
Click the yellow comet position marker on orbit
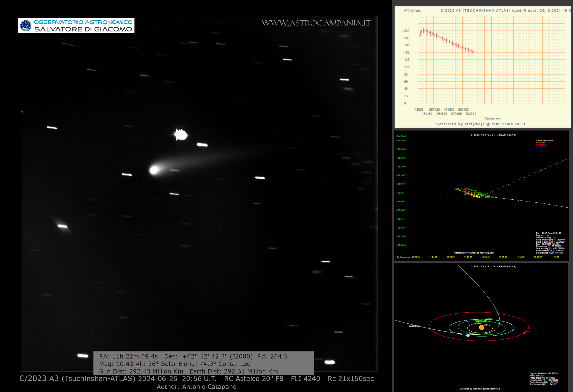419,326
